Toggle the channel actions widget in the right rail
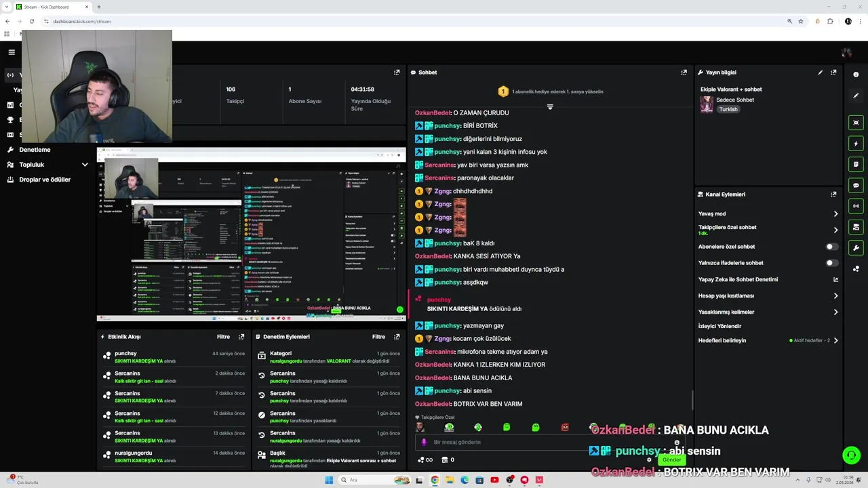 [856, 227]
